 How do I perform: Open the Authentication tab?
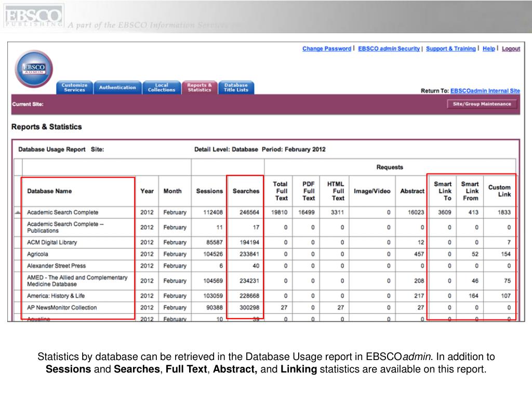pos(117,87)
